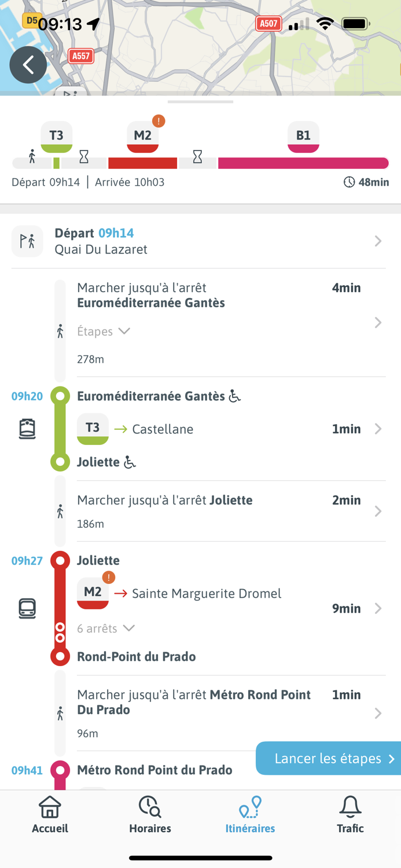Open the M2 Sainte Marguerite Dromel leg
Screen dimensions: 401x868
pos(378,608)
